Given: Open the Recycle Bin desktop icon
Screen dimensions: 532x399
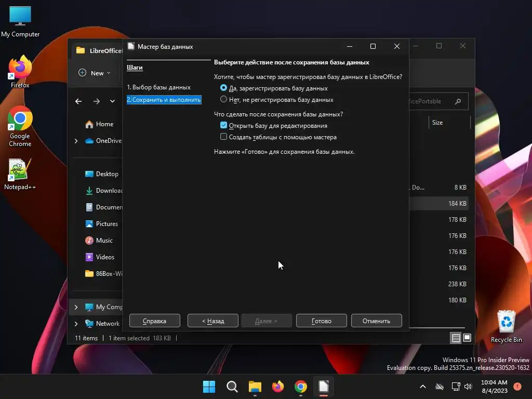Looking at the screenshot, I should pos(506,326).
